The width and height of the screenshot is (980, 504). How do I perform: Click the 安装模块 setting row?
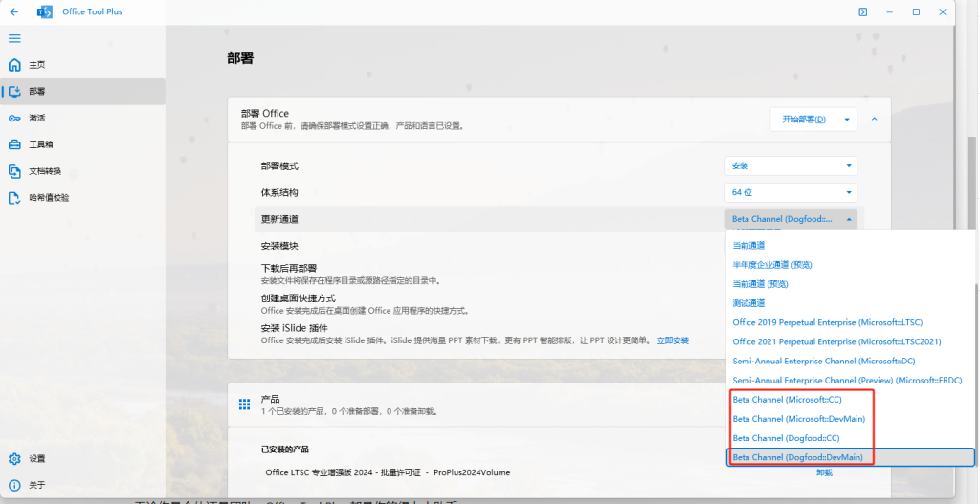[489, 246]
